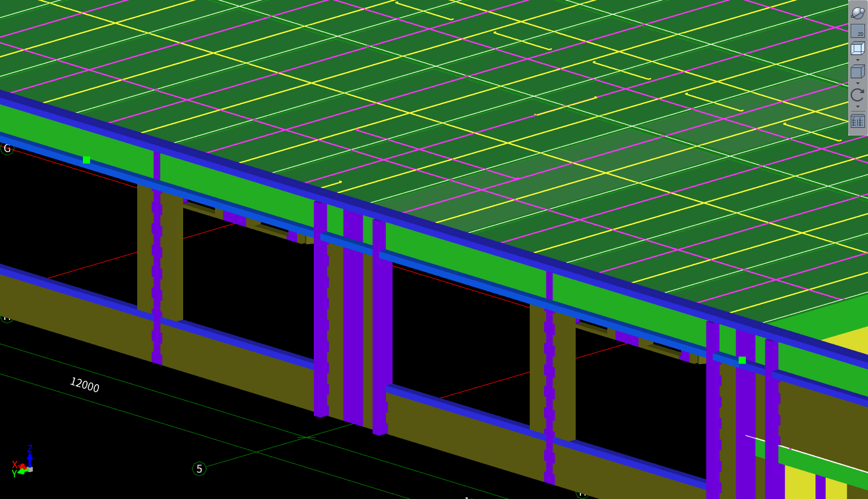The image size is (868, 499).
Task: Click the orbit sphere icon in view toolbar
Action: [x=858, y=13]
